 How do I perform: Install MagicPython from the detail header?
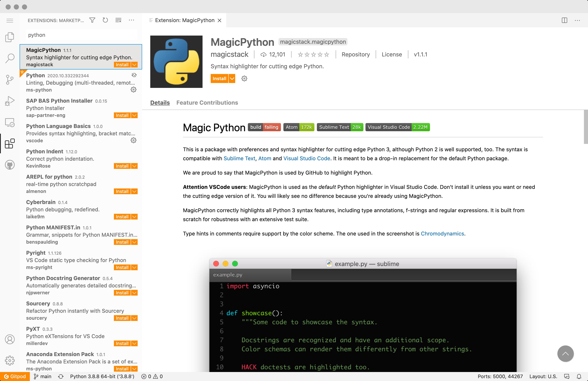pos(219,79)
